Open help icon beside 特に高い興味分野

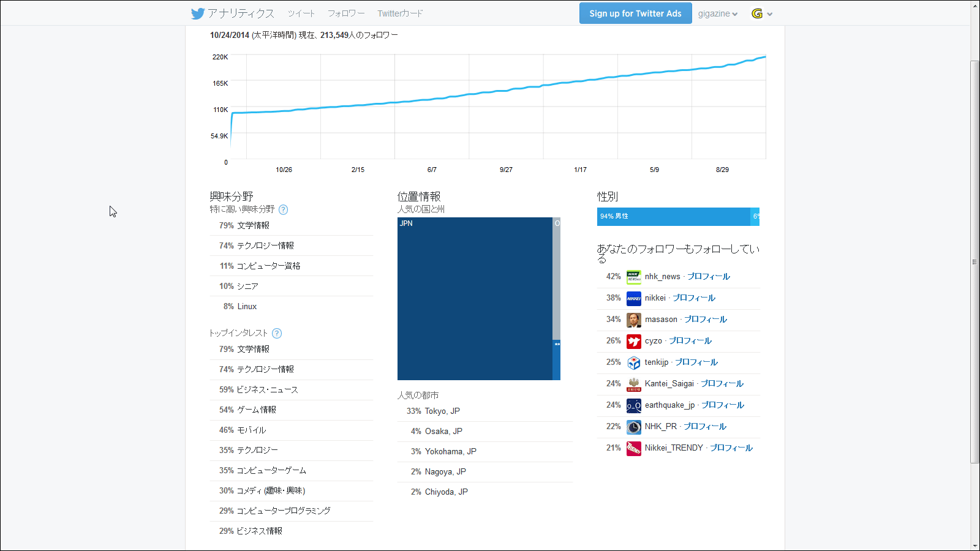point(283,209)
